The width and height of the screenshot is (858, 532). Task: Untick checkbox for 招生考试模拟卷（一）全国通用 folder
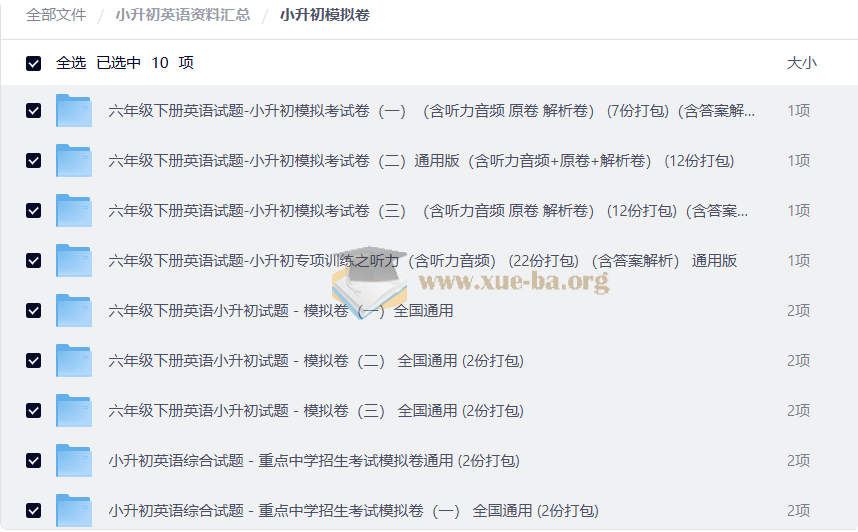[x=33, y=511]
